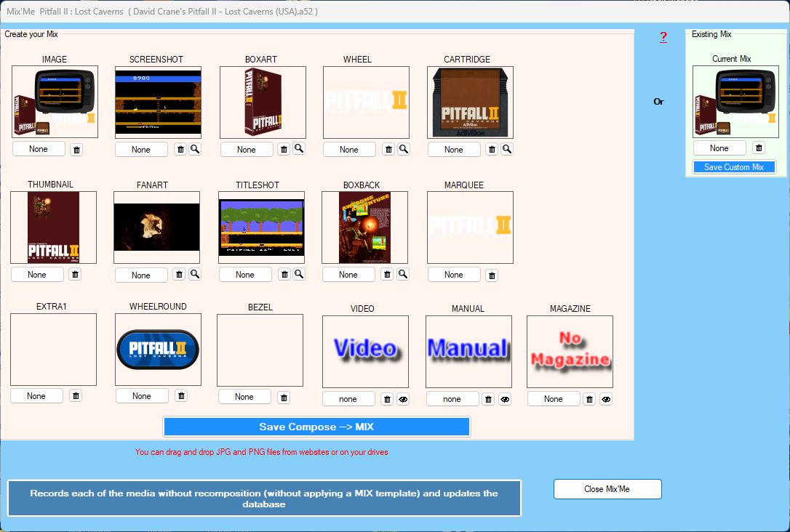Select the CARTRIDGE thumbnail
This screenshot has width=790, height=532.
[x=470, y=102]
